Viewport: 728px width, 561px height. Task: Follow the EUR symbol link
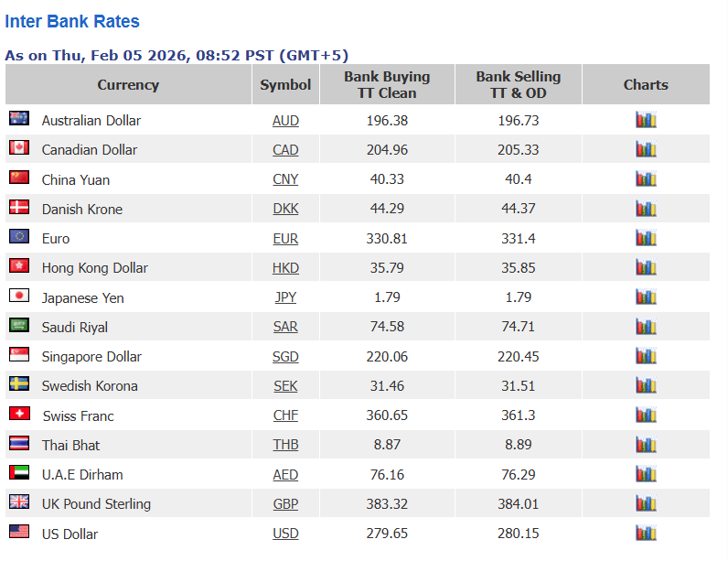pyautogui.click(x=285, y=238)
